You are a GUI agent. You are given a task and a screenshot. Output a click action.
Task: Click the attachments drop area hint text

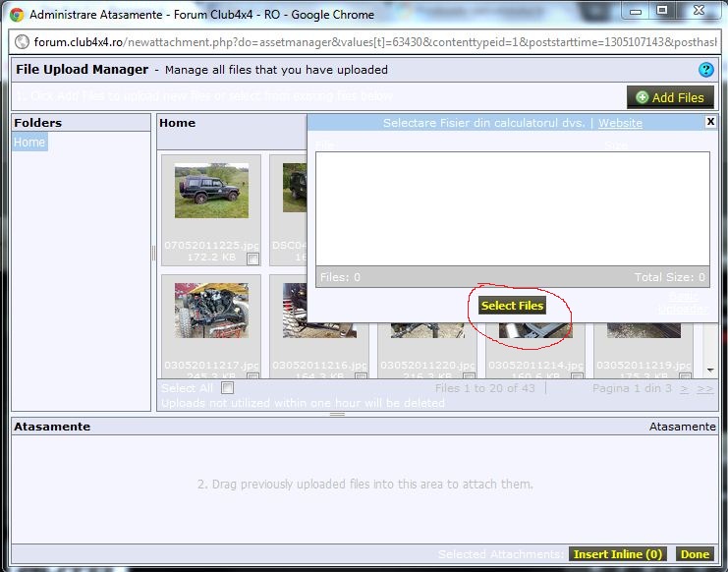pos(364,485)
